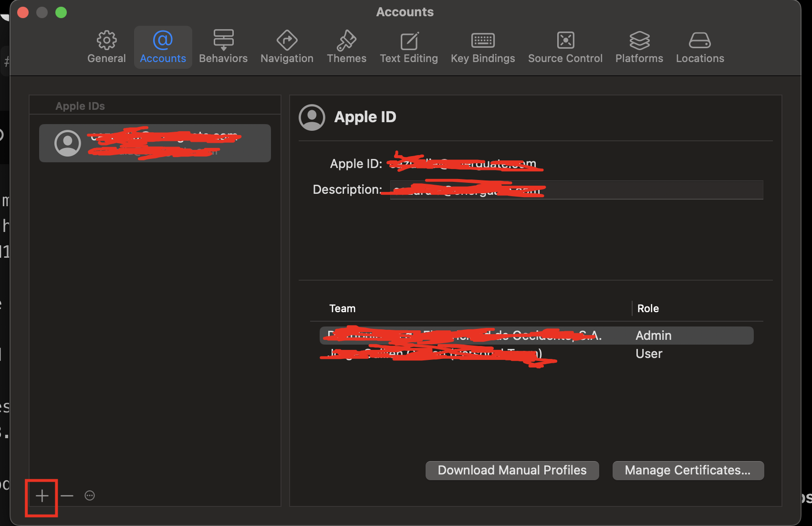
Task: Open the General preferences gear icon
Action: tap(106, 47)
